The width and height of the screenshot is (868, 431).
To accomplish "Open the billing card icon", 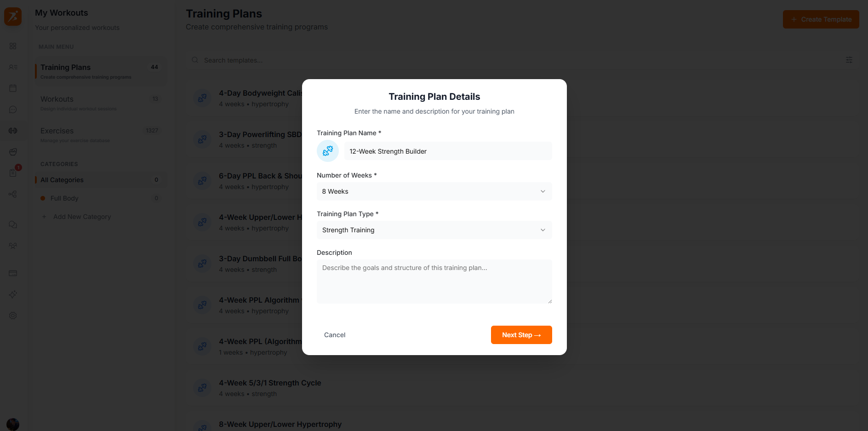I will tap(13, 273).
